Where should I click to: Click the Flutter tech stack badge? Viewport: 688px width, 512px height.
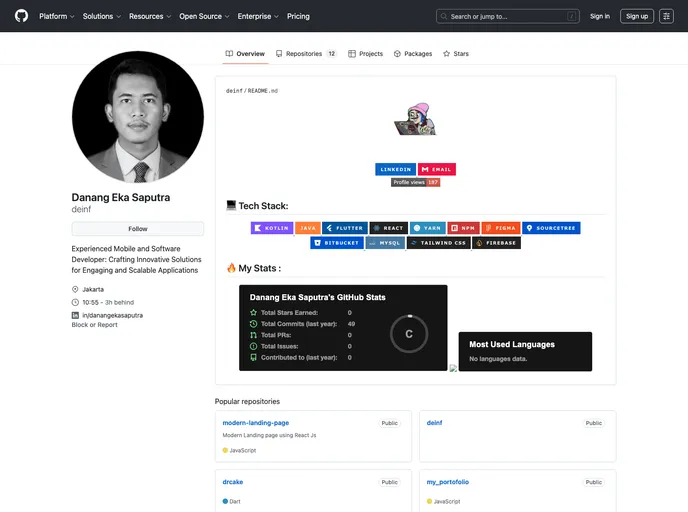tap(344, 228)
